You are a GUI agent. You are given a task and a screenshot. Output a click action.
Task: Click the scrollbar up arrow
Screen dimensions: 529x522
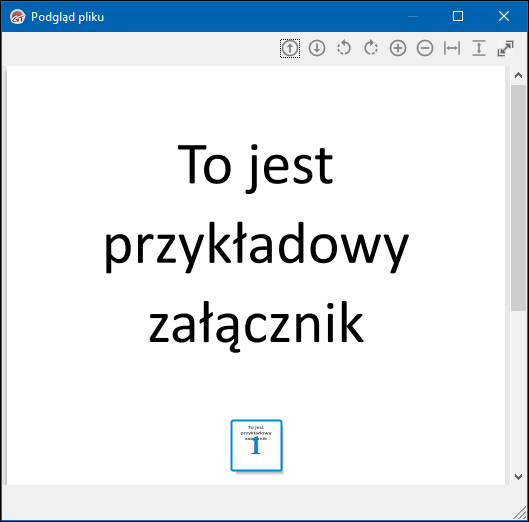click(519, 76)
